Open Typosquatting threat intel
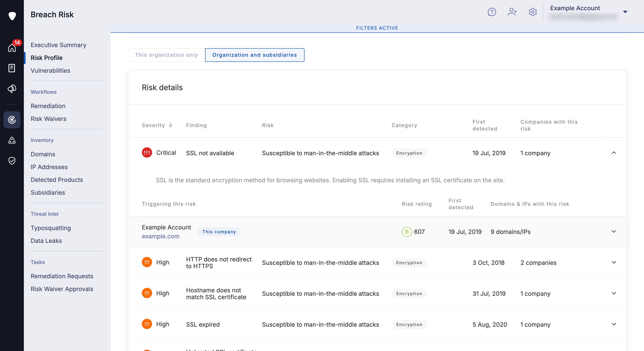644x351 pixels. click(x=51, y=228)
